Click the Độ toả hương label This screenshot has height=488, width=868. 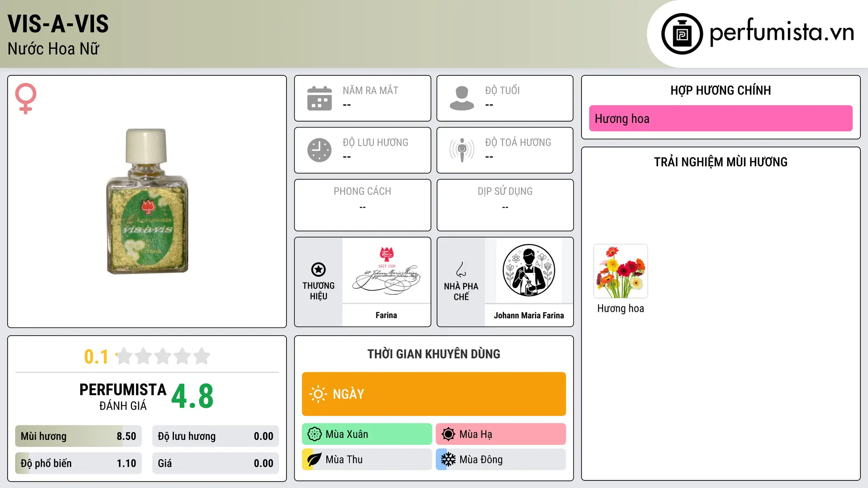518,142
